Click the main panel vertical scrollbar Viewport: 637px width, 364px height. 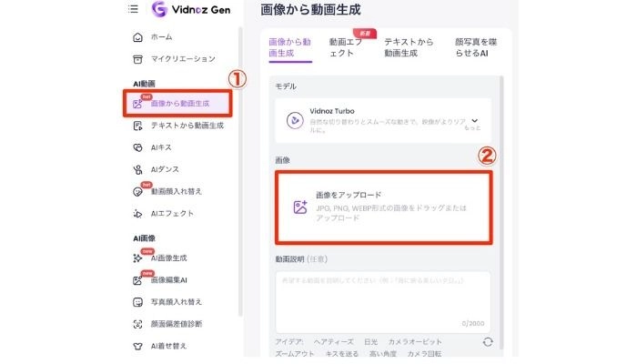(x=501, y=212)
